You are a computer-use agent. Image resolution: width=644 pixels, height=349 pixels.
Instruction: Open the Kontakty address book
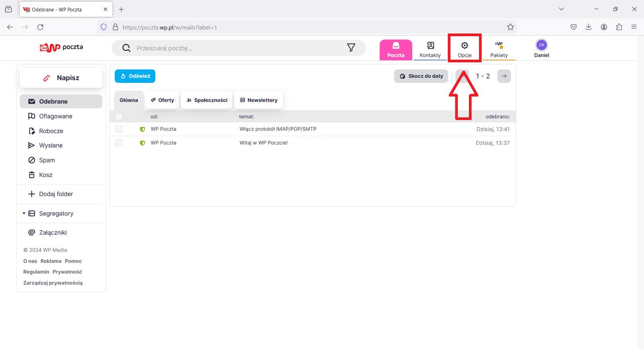click(x=430, y=50)
